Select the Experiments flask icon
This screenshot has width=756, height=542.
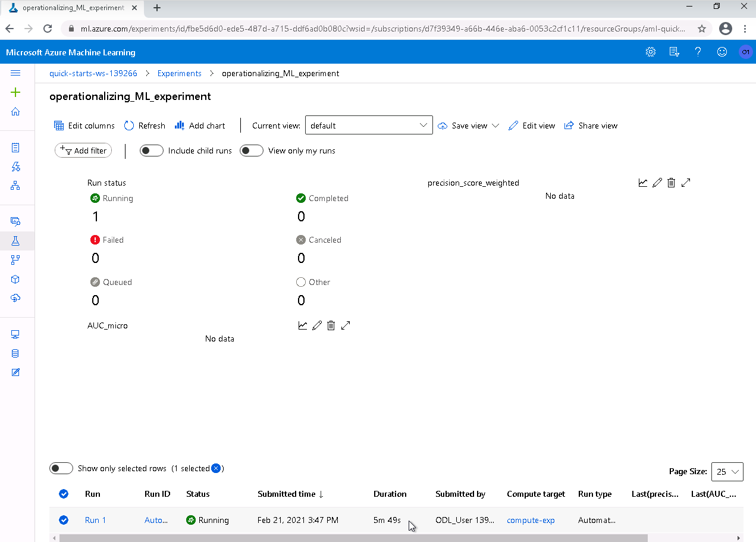[x=15, y=241]
